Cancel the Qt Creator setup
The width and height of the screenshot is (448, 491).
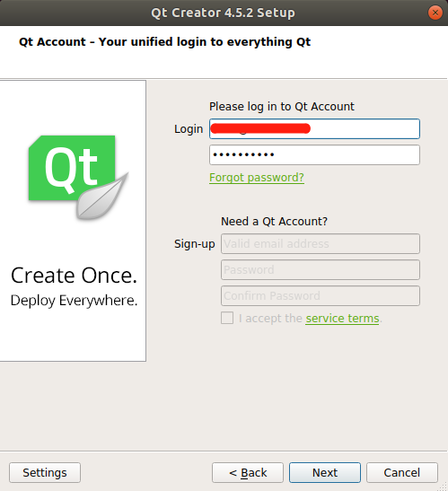pos(402,472)
